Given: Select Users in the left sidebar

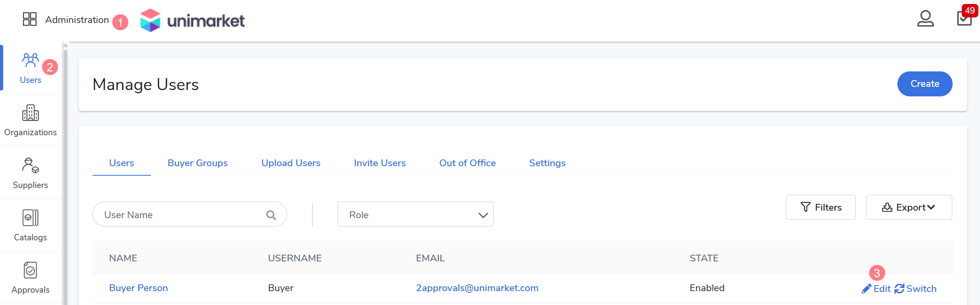Looking at the screenshot, I should click(31, 68).
